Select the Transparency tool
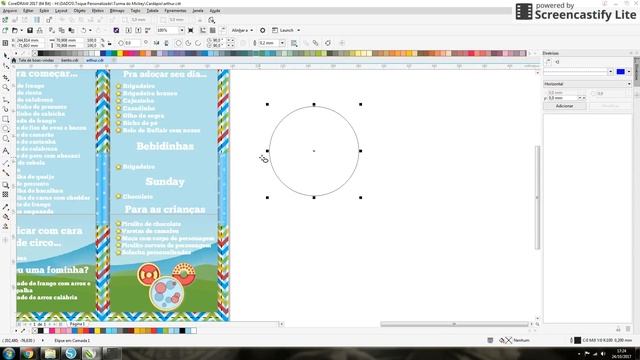The image size is (640, 360). [x=6, y=195]
